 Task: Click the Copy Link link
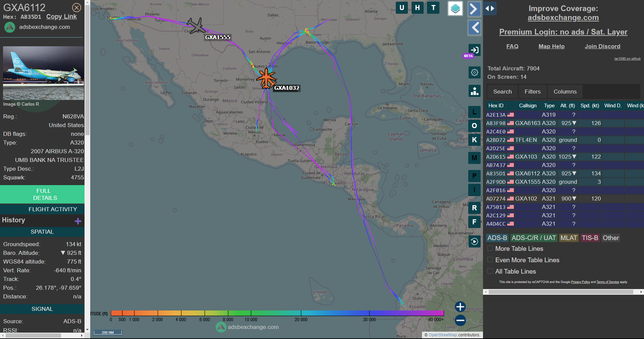(61, 17)
